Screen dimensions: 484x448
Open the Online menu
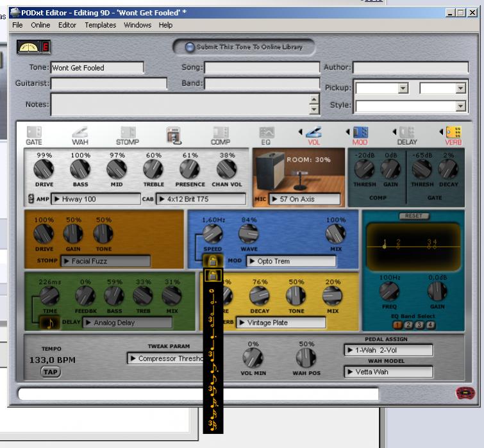click(40, 25)
